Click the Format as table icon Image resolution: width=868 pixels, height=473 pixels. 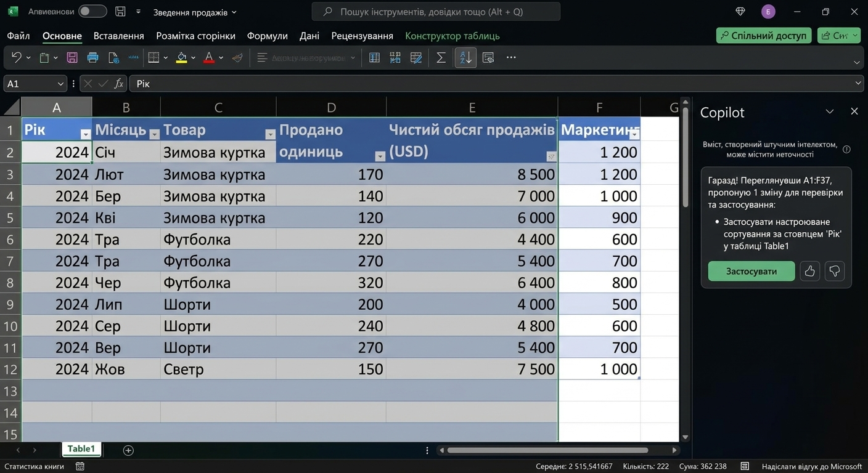click(374, 57)
